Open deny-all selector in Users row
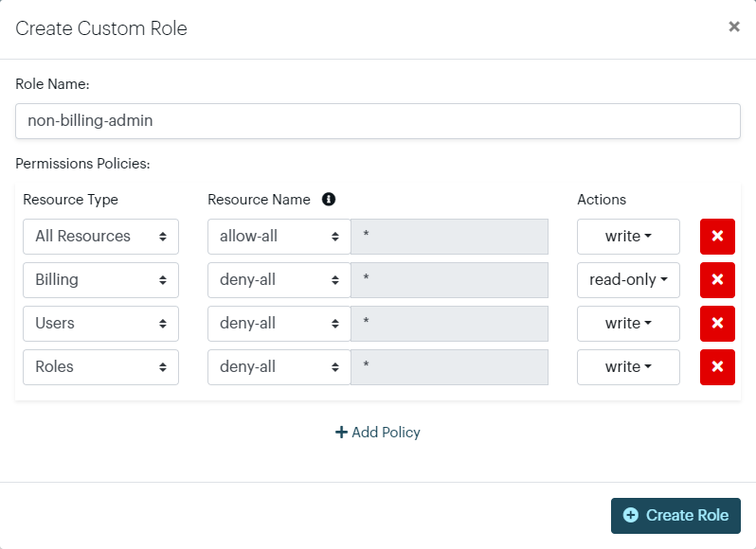756x549 pixels. coord(279,324)
